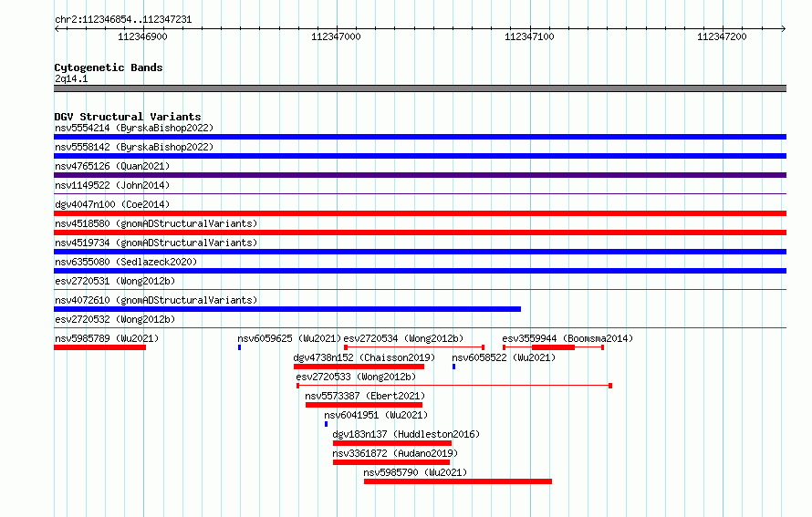Image resolution: width=812 pixels, height=517 pixels.
Task: Click the blue bar of nsv5558142
Action: tap(420, 156)
